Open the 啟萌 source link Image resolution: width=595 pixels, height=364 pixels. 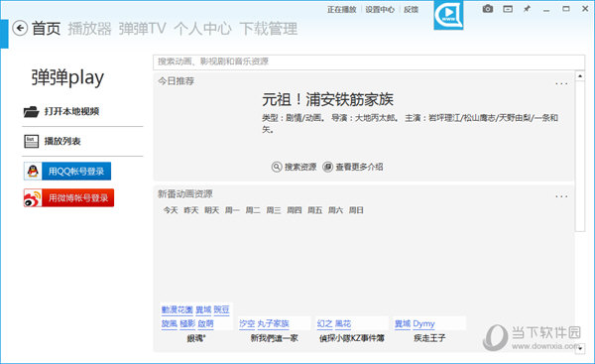click(205, 323)
